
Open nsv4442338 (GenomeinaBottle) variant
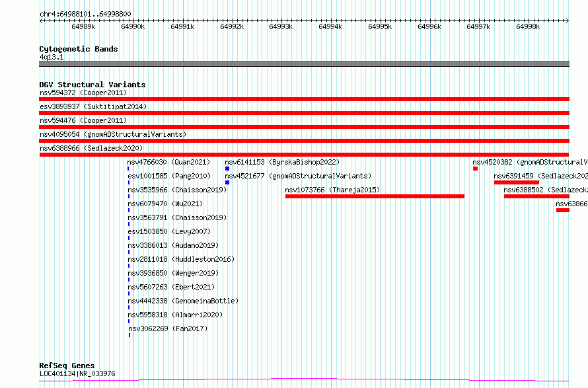pos(183,301)
